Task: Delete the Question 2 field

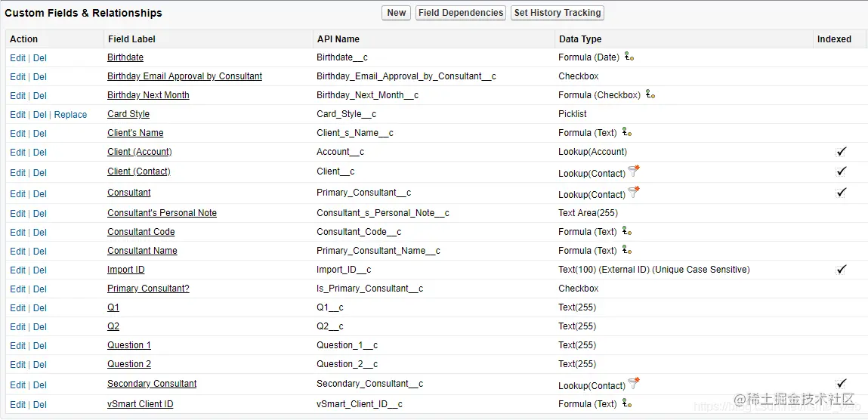Action: (x=40, y=365)
